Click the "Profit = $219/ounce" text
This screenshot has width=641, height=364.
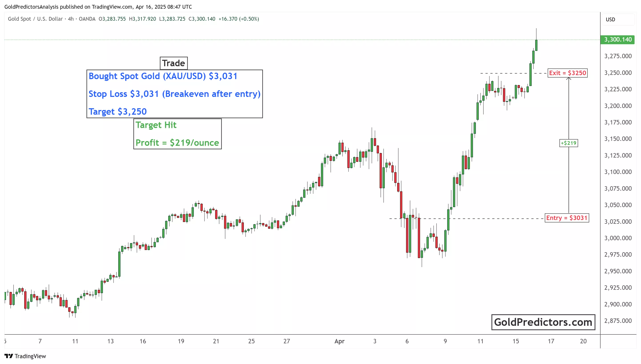[x=177, y=143]
